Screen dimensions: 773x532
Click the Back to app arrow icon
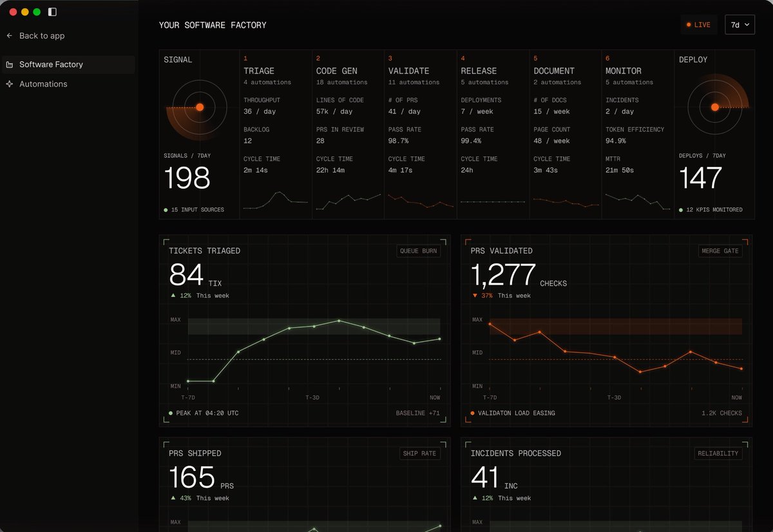click(10, 36)
